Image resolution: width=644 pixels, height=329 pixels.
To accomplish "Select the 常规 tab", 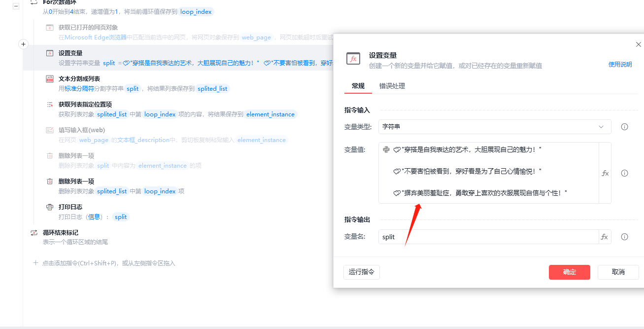I will [358, 86].
